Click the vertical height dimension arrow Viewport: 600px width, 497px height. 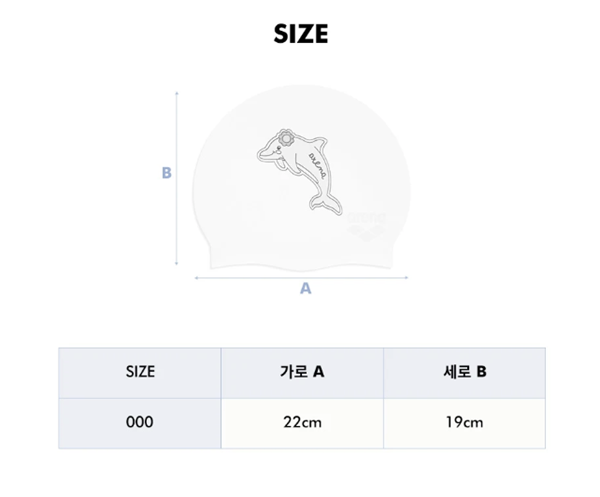tap(178, 178)
